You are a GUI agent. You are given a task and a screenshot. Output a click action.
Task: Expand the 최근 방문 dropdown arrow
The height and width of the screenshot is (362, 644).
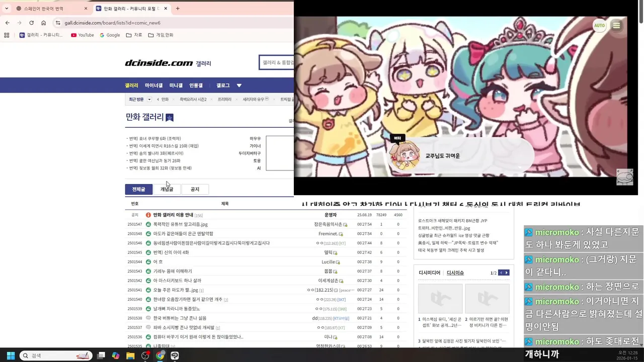point(149,100)
